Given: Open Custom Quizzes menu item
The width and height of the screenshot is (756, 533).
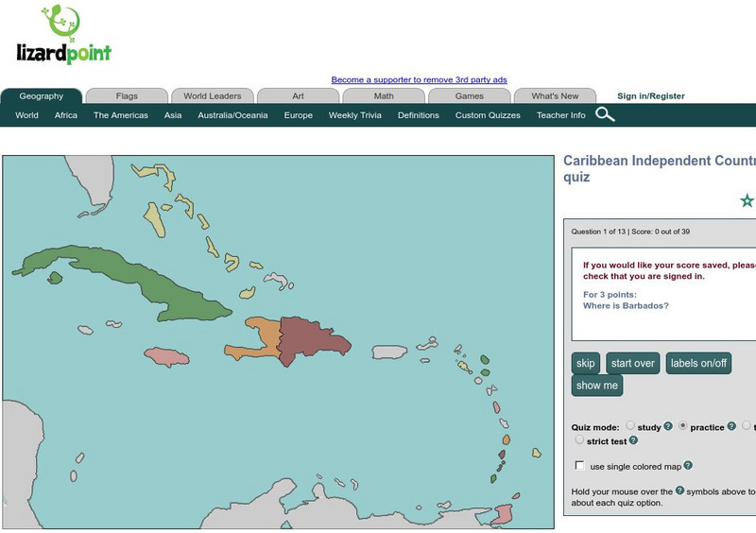Looking at the screenshot, I should pyautogui.click(x=488, y=115).
